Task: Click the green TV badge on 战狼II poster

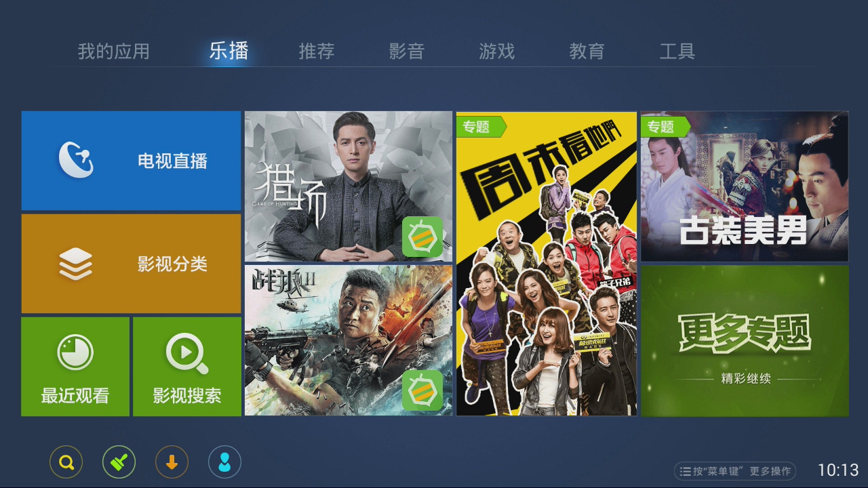Action: [422, 390]
